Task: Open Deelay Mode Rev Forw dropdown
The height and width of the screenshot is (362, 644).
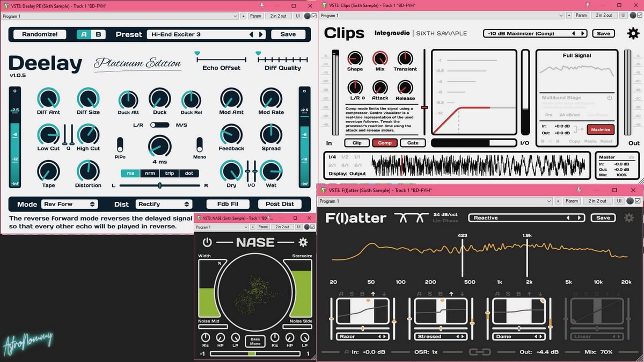Action: click(70, 204)
